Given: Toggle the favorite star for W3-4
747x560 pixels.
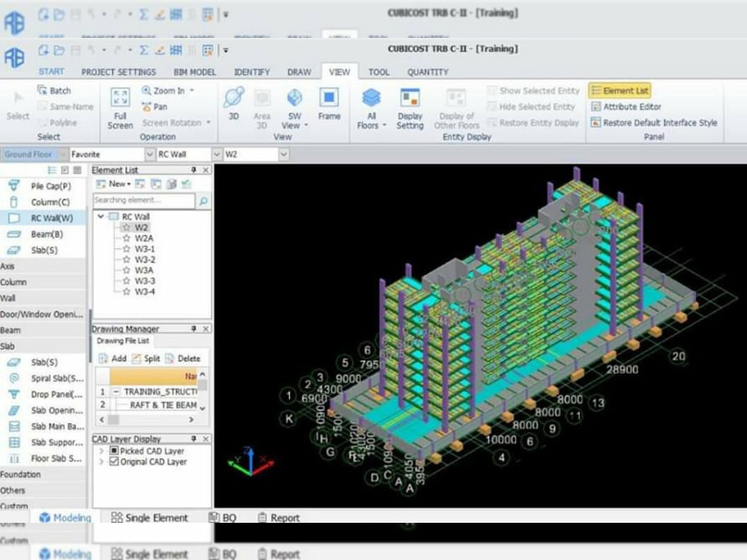Looking at the screenshot, I should pos(126,292).
